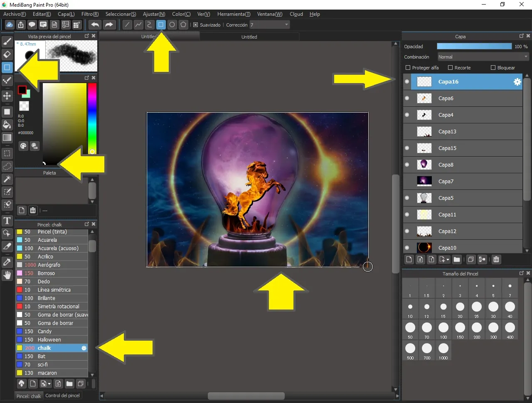Screen dimensions: 532x403
Task: Choose the Move tool
Action: 7,96
